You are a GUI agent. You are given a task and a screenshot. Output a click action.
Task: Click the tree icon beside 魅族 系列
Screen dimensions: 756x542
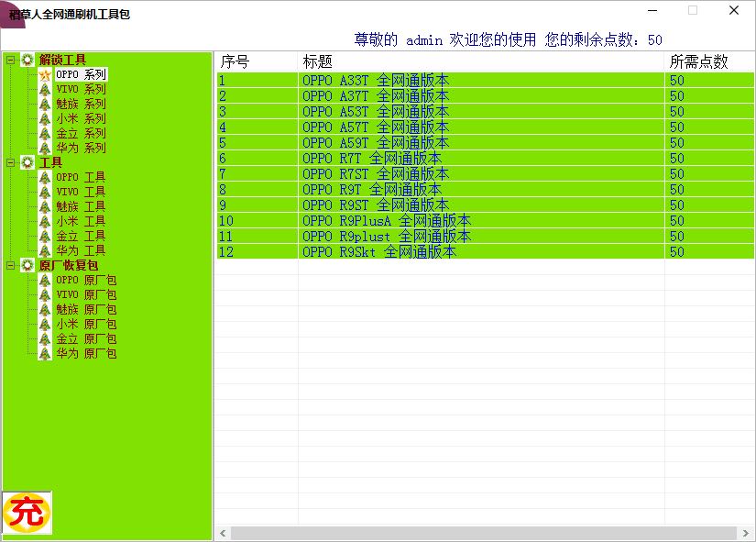point(45,105)
